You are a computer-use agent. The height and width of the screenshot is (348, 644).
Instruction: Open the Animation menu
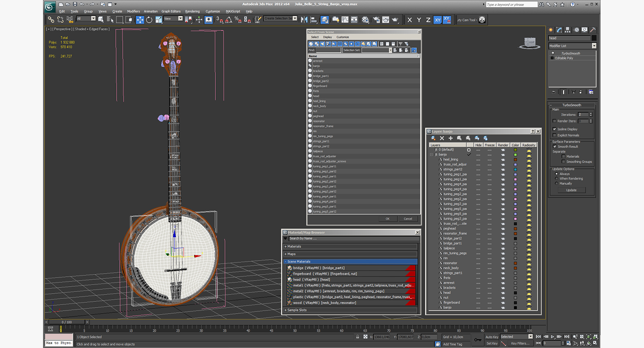(151, 11)
